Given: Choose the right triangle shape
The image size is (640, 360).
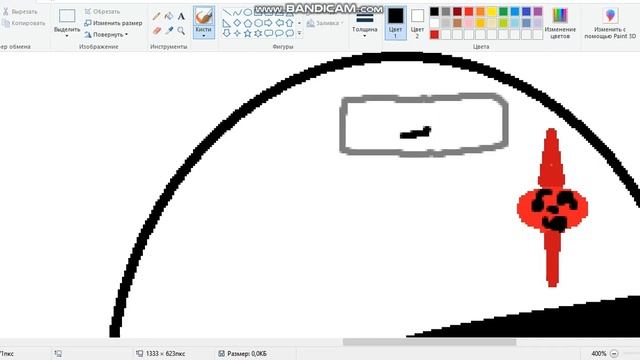Looking at the screenshot, I should click(x=227, y=23).
